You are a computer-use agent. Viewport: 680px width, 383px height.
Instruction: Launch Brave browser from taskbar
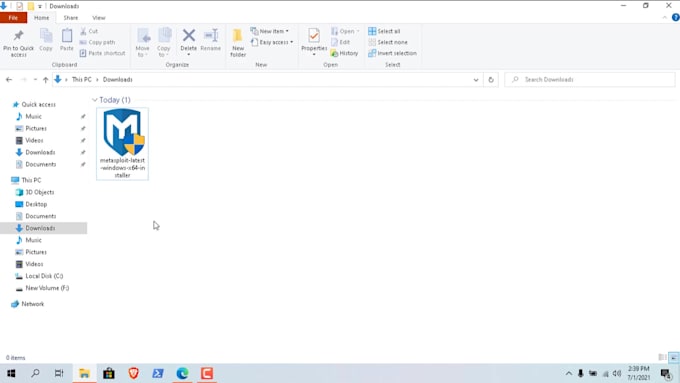coord(134,373)
